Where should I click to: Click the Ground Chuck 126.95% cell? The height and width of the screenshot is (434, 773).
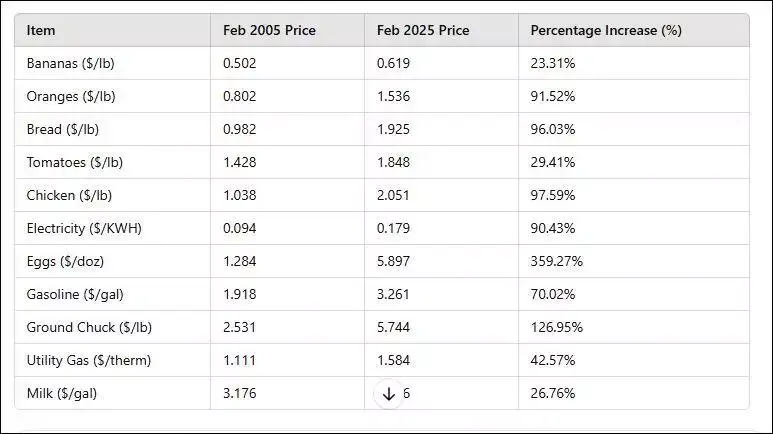click(x=556, y=327)
